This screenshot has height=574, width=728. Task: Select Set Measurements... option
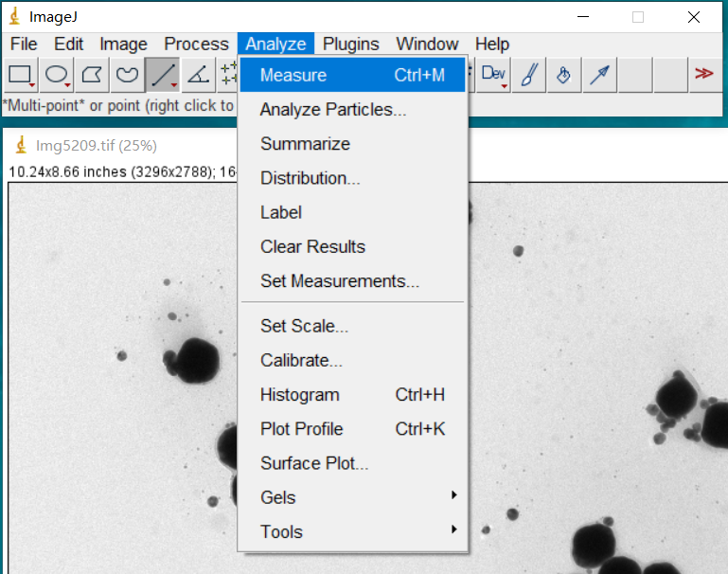(340, 281)
